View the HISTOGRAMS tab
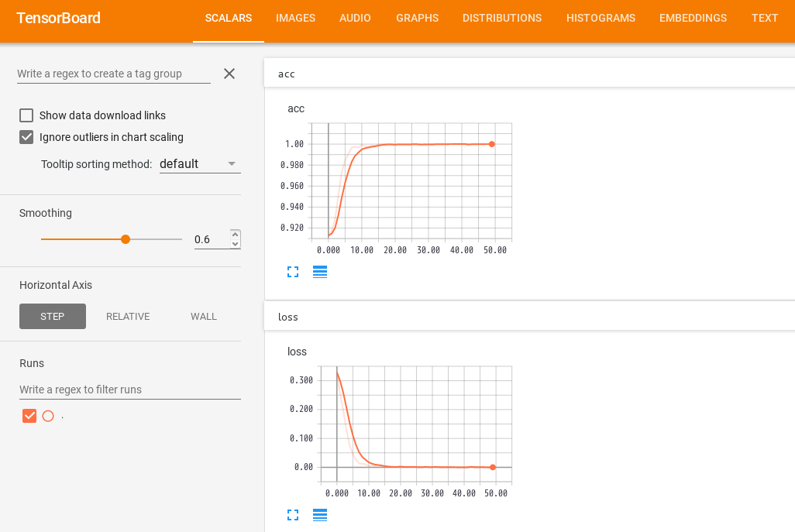795x532 pixels. [601, 18]
